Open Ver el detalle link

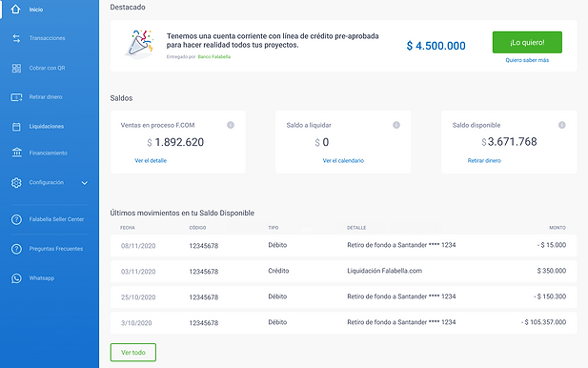(151, 160)
